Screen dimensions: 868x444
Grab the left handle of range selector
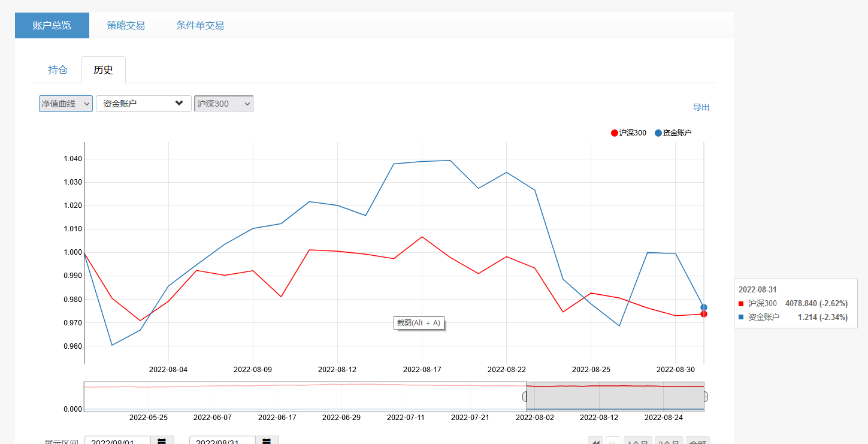coord(525,397)
